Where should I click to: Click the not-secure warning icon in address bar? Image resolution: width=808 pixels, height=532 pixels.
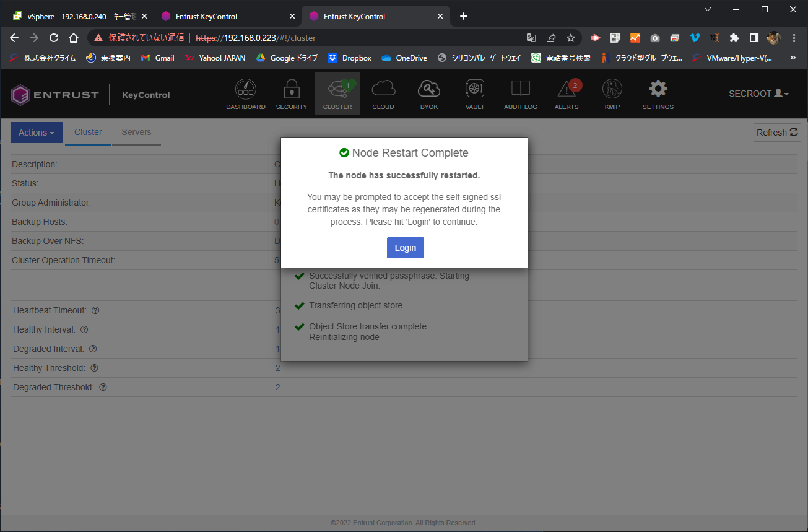click(98, 38)
